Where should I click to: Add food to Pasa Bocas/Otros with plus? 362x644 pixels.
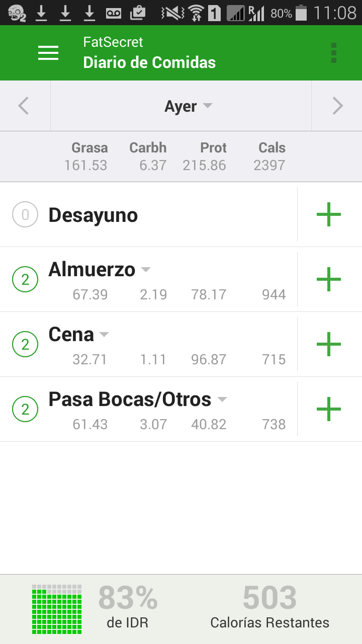[329, 409]
